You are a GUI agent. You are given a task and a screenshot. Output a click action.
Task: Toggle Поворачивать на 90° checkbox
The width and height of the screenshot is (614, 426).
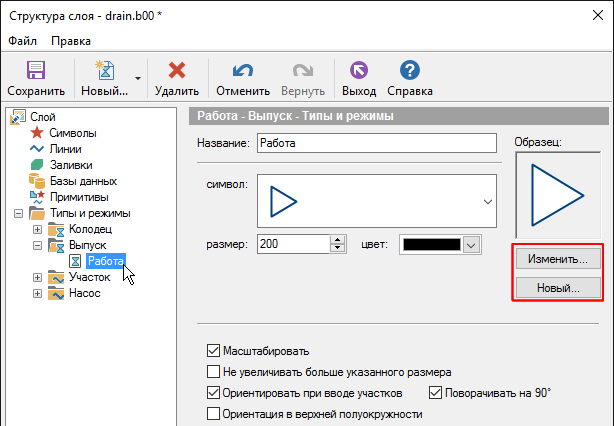435,393
